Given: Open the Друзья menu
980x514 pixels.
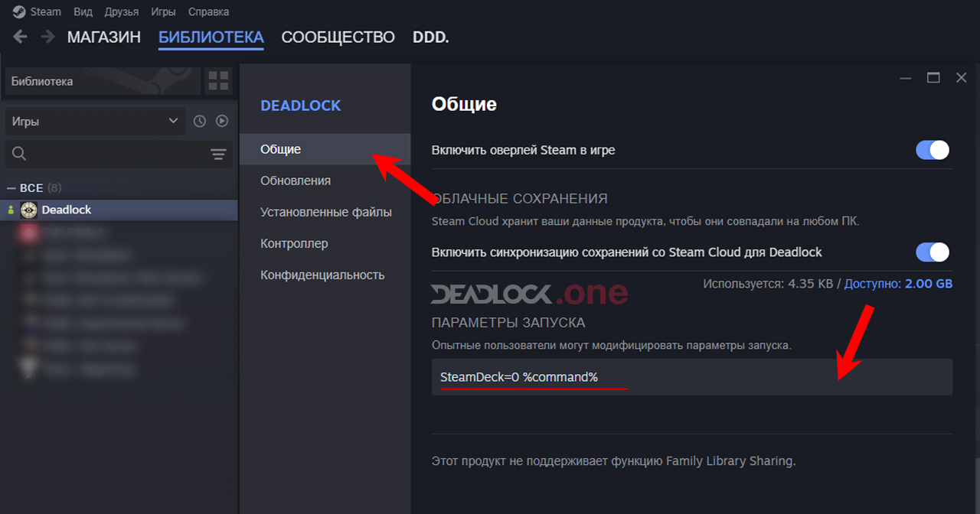Looking at the screenshot, I should point(122,11).
